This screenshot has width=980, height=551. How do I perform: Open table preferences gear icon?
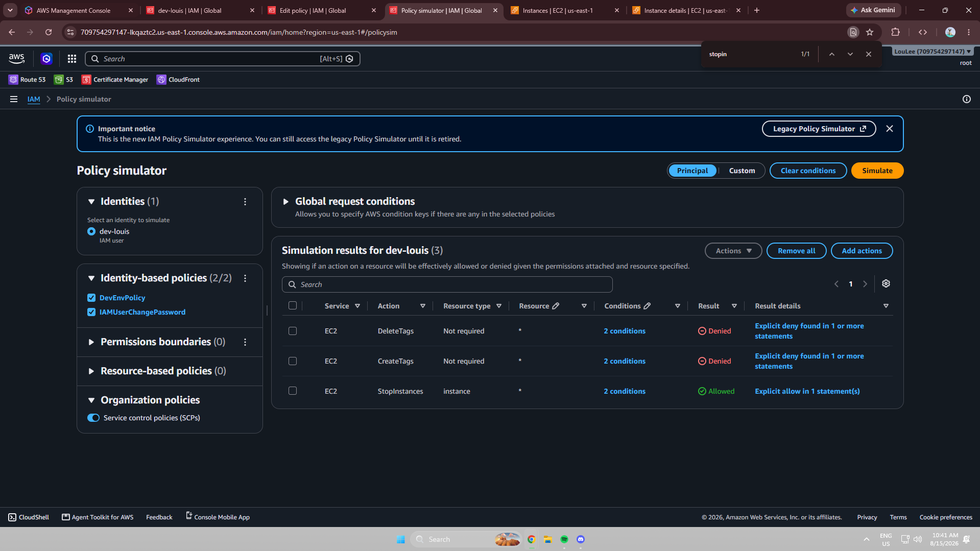[x=886, y=284]
